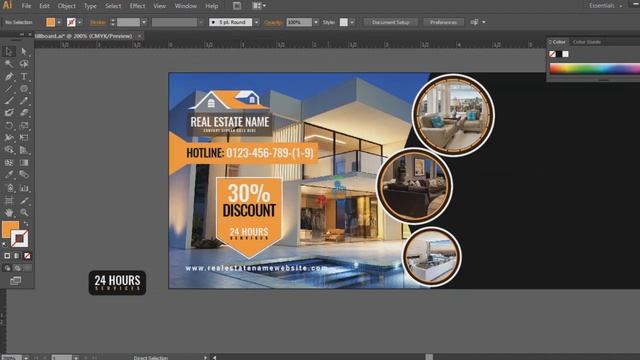Select the Gradient tool
This screenshot has height=360, width=640.
tap(24, 162)
